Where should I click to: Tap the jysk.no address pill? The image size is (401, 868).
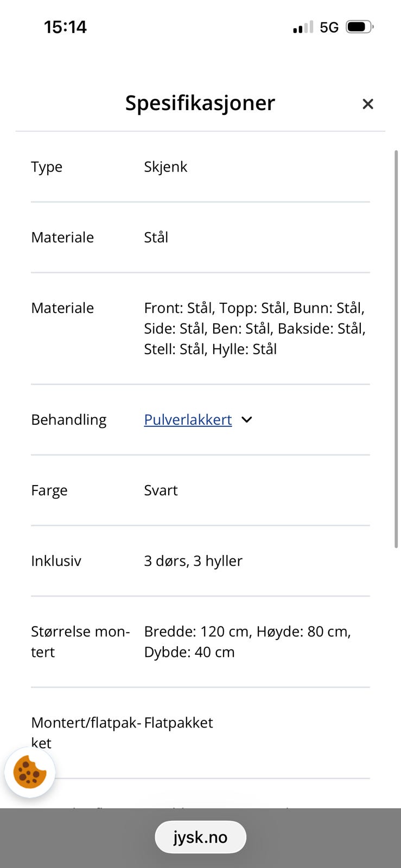point(200,837)
